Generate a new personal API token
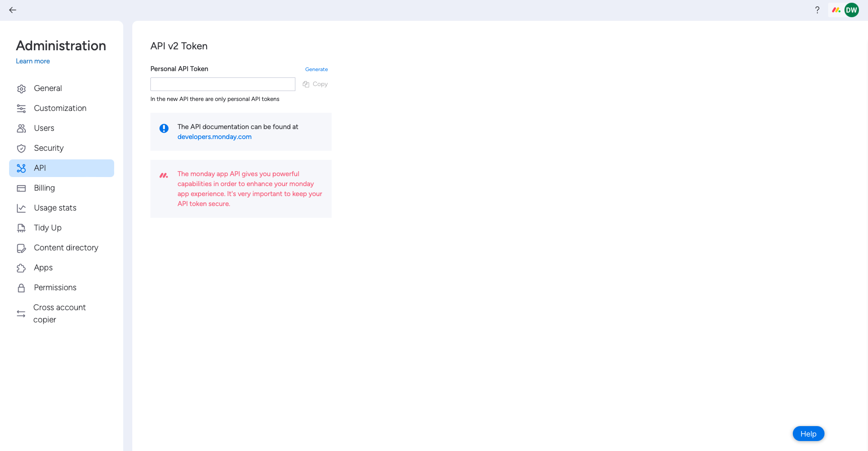 (x=316, y=69)
